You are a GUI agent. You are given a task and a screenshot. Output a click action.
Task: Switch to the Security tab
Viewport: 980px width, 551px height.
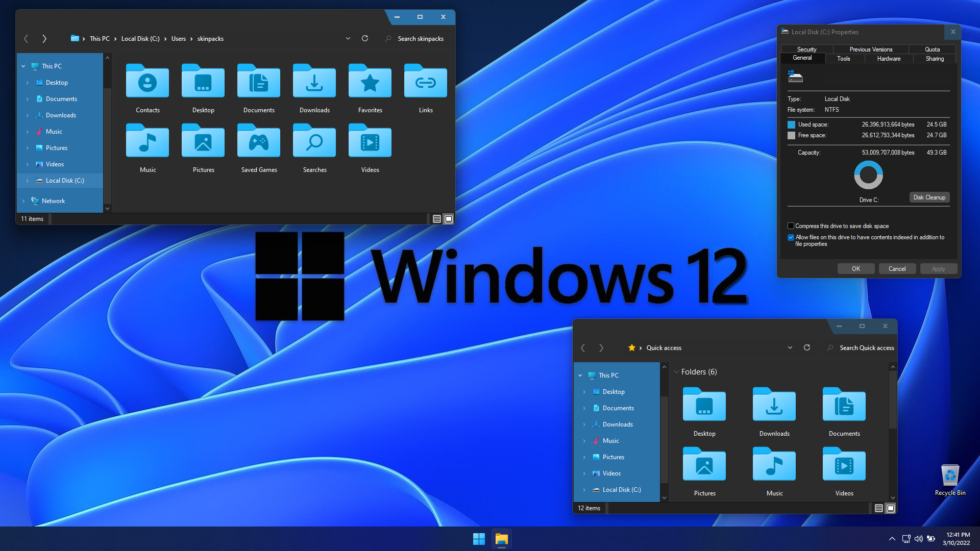point(807,49)
